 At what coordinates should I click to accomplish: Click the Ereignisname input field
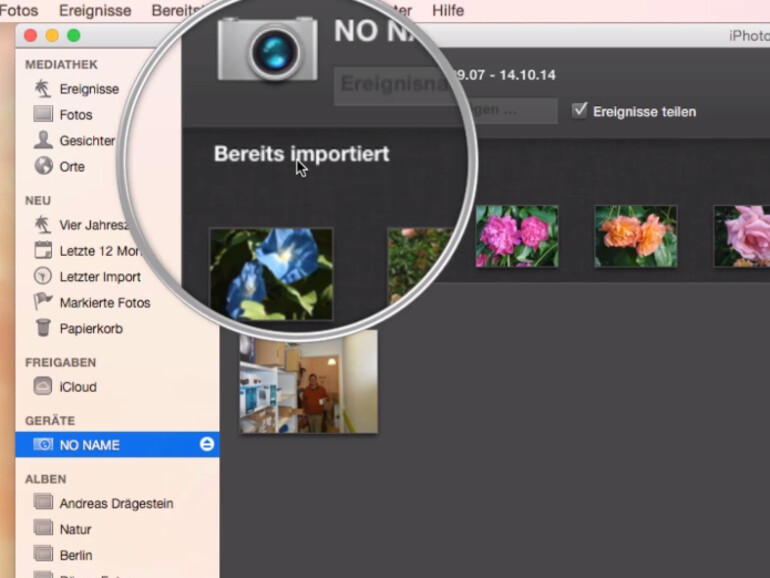click(395, 85)
